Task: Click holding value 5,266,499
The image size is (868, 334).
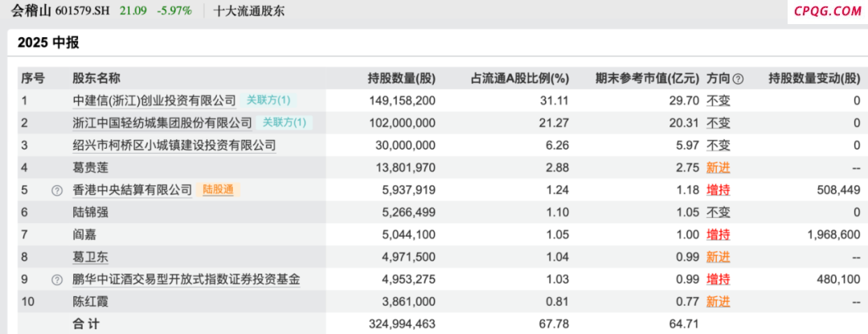Action: tap(410, 212)
